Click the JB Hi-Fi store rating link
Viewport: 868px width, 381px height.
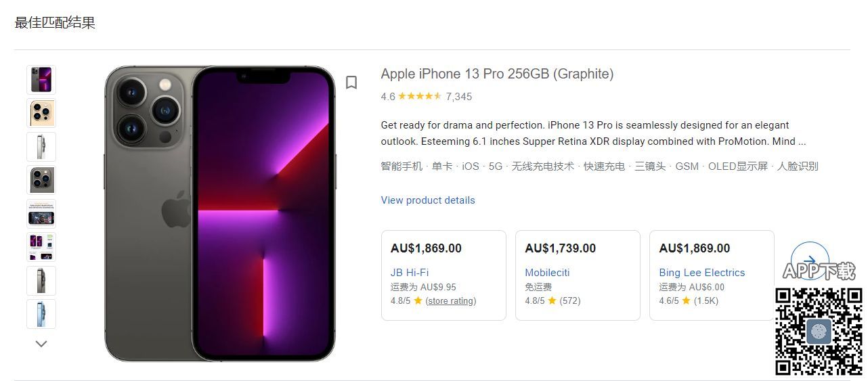tap(451, 300)
